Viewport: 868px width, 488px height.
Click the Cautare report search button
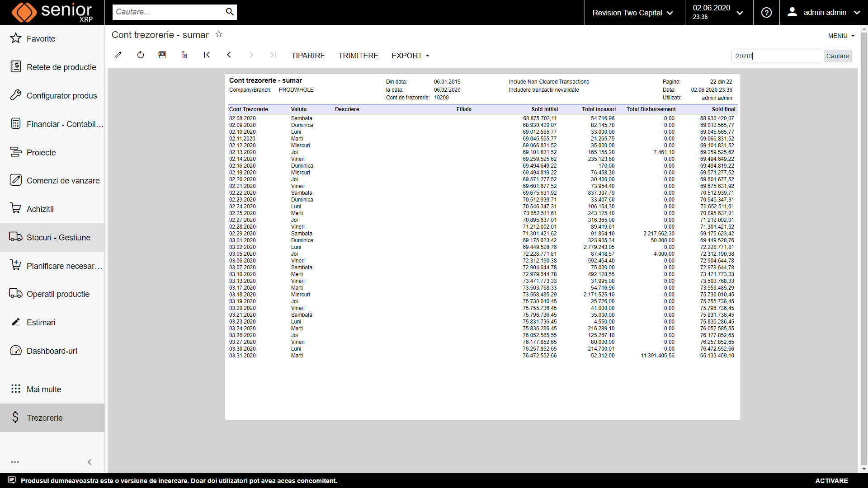837,56
